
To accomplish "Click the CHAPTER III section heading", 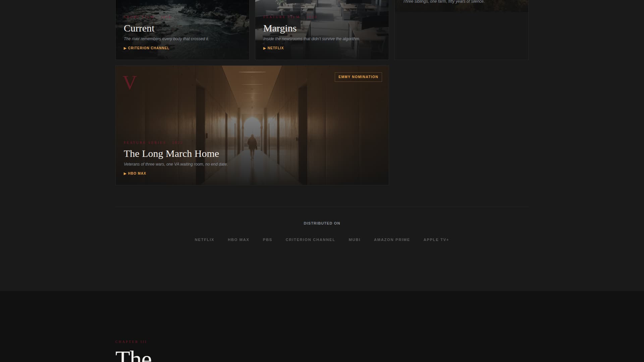I will click(130, 342).
